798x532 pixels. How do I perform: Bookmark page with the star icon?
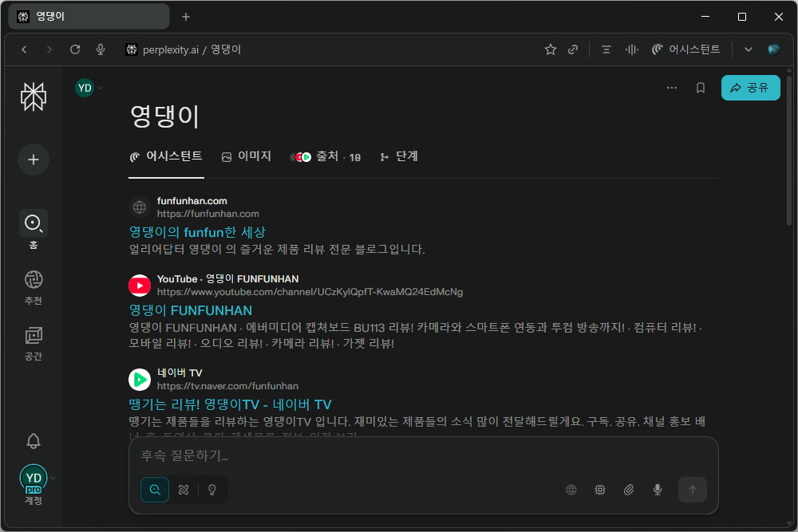550,49
